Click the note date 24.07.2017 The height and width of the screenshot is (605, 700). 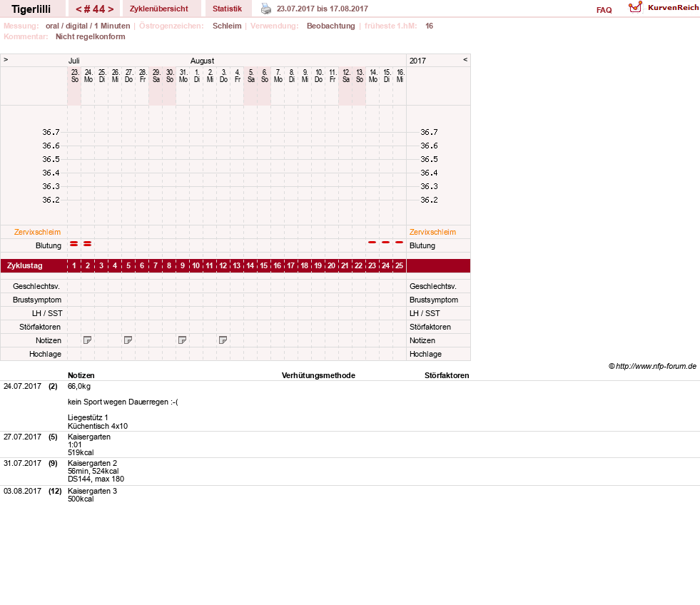[22, 386]
